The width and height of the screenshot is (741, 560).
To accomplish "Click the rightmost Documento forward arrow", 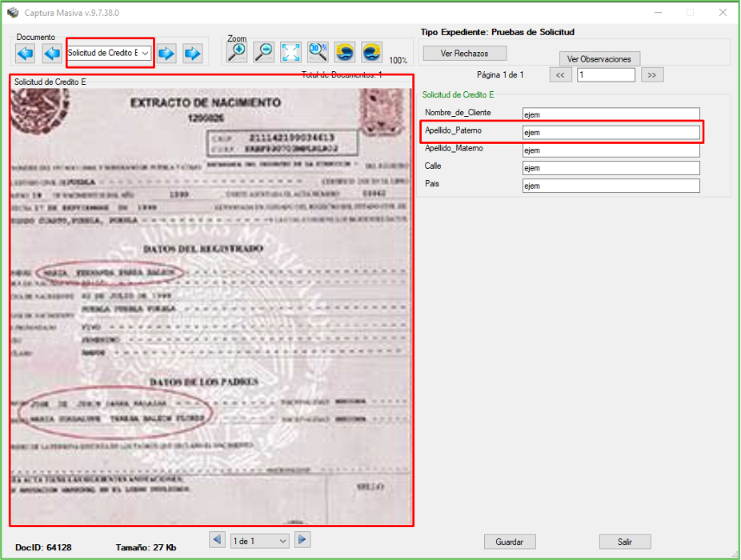I will pos(193,54).
